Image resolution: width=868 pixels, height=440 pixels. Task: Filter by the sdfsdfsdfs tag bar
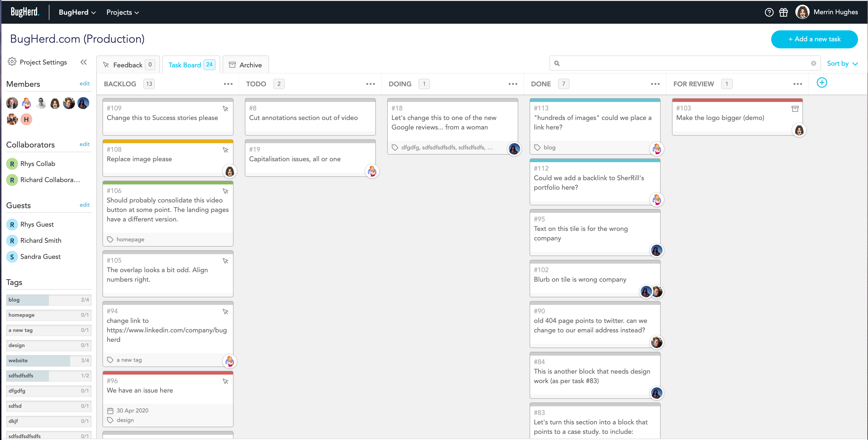point(49,375)
